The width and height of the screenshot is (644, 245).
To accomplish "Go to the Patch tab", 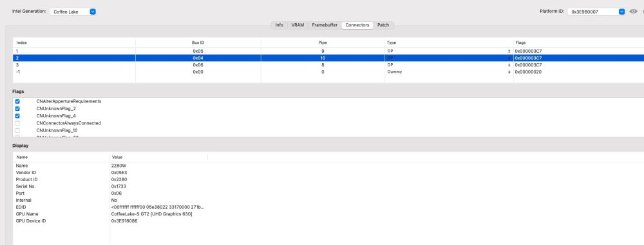I will (383, 25).
